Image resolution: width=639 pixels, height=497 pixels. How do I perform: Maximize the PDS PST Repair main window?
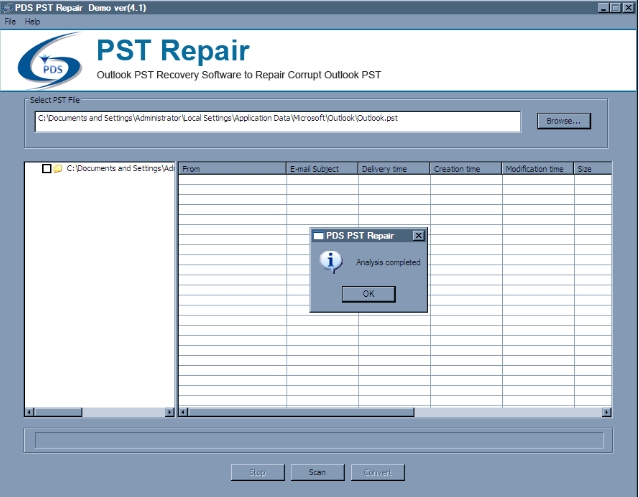pyautogui.click(x=616, y=7)
